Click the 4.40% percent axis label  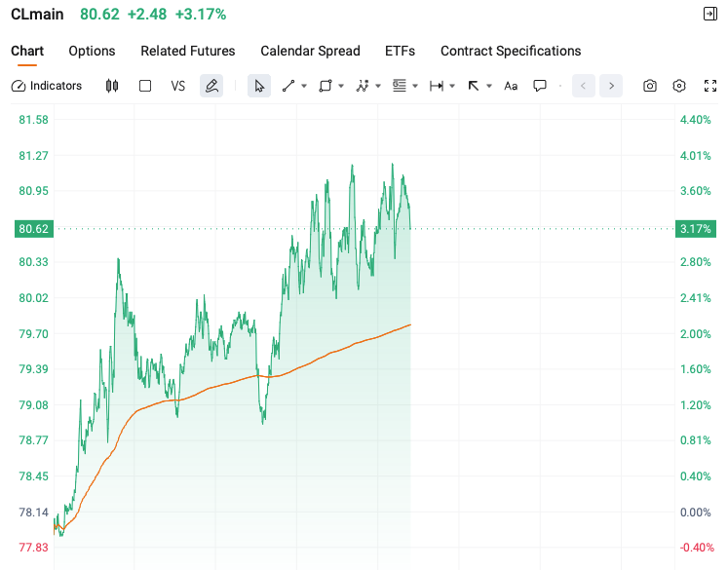pyautogui.click(x=696, y=120)
